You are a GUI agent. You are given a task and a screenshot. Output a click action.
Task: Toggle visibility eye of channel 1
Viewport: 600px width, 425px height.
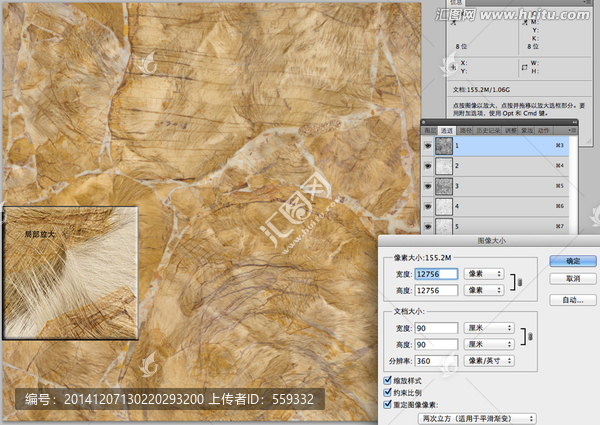(x=428, y=146)
